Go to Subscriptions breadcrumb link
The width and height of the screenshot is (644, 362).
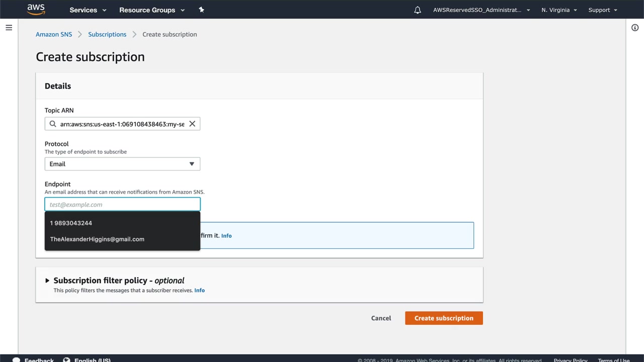pos(107,34)
